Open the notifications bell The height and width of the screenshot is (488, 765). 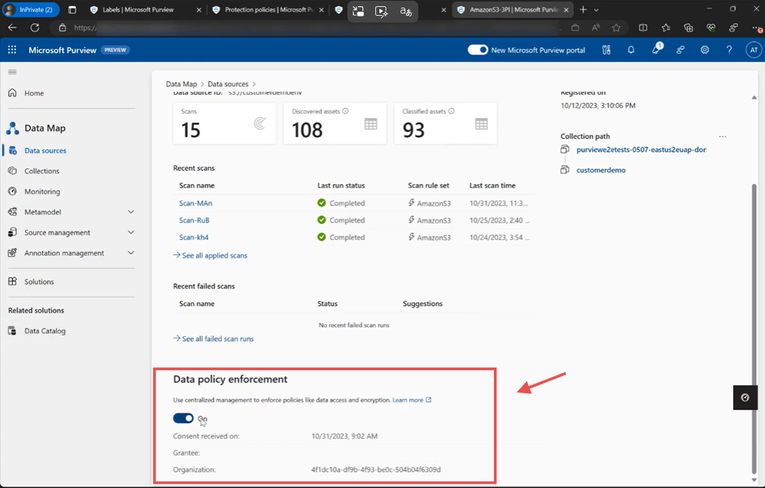pos(631,49)
